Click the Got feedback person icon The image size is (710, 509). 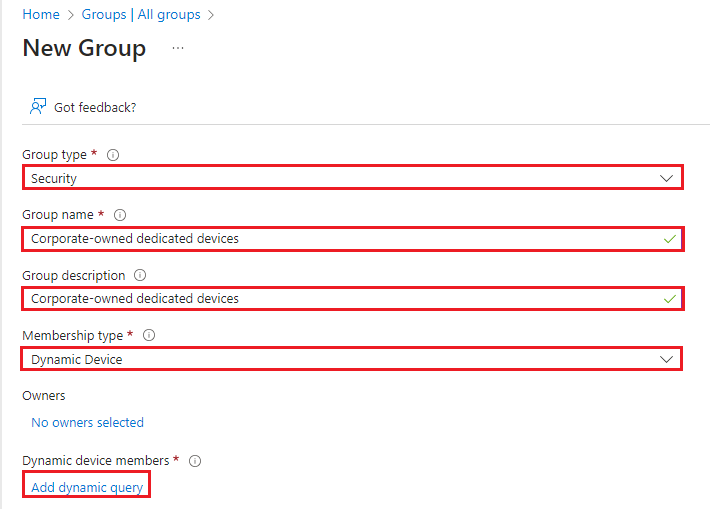pyautogui.click(x=38, y=106)
